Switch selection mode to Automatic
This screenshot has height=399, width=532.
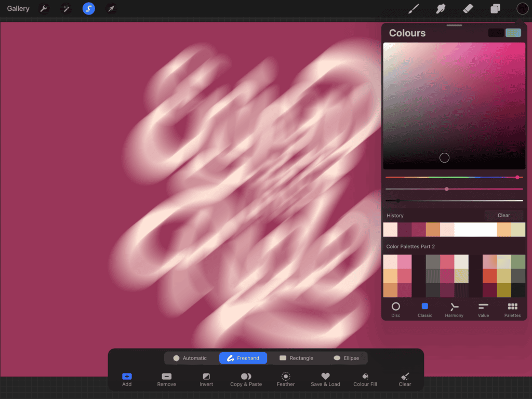tap(191, 357)
